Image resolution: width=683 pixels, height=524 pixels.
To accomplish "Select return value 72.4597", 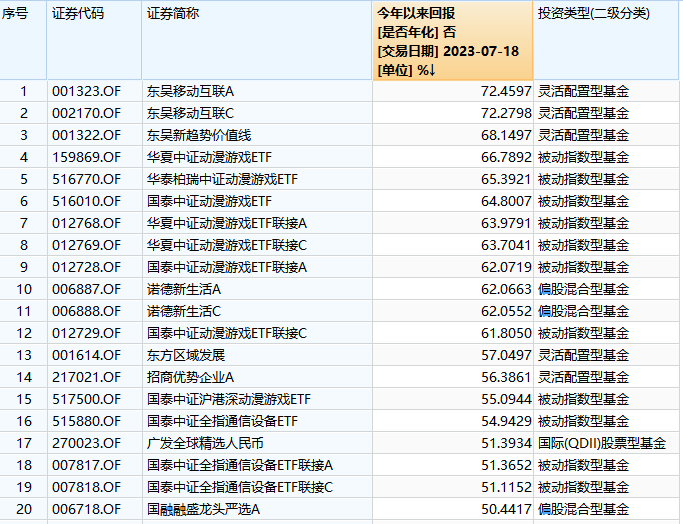I will [x=506, y=91].
